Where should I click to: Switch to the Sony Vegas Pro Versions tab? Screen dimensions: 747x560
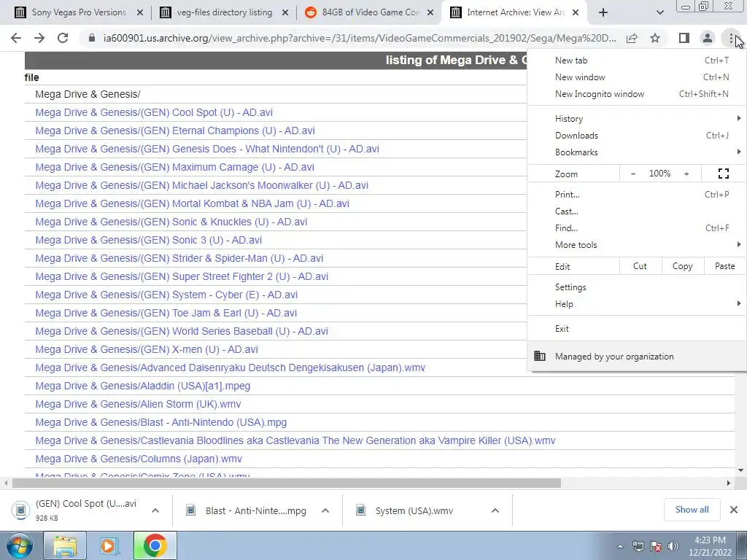click(x=79, y=12)
